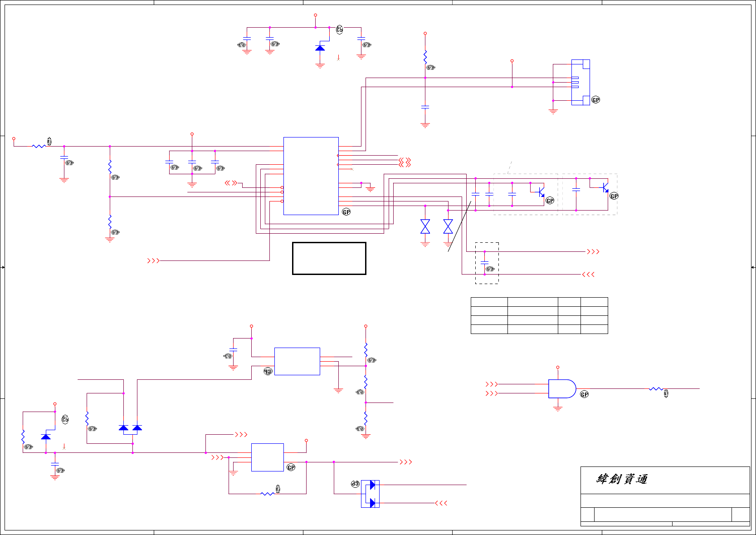This screenshot has height=535, width=756.
Task: Click the input port right of dashed capacitor box
Action: pos(588,274)
